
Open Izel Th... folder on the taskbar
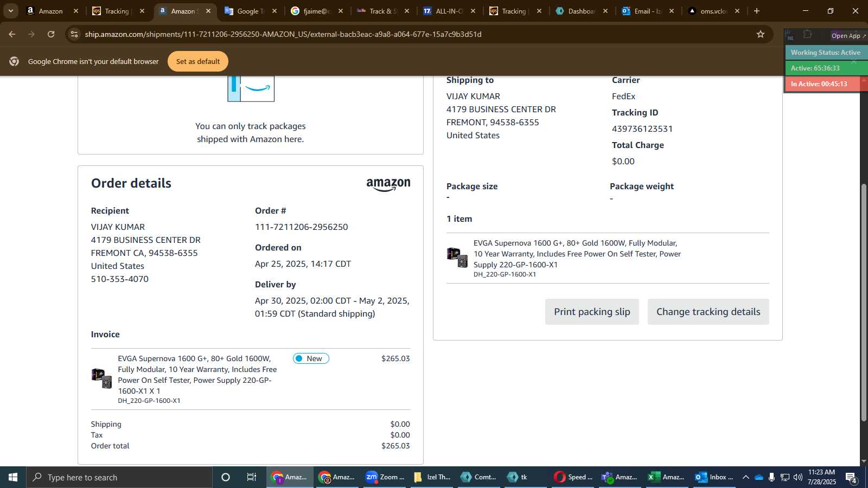[x=432, y=477]
